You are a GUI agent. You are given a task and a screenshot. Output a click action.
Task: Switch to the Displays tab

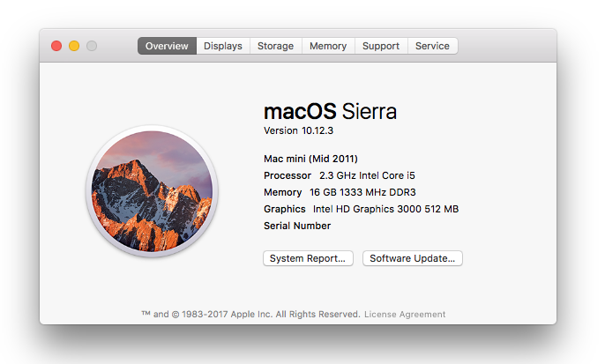pos(223,46)
